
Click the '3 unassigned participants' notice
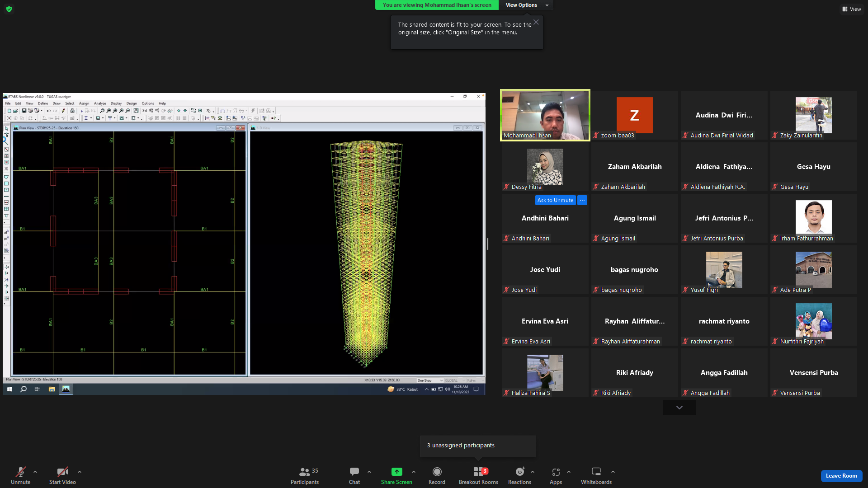pyautogui.click(x=478, y=446)
